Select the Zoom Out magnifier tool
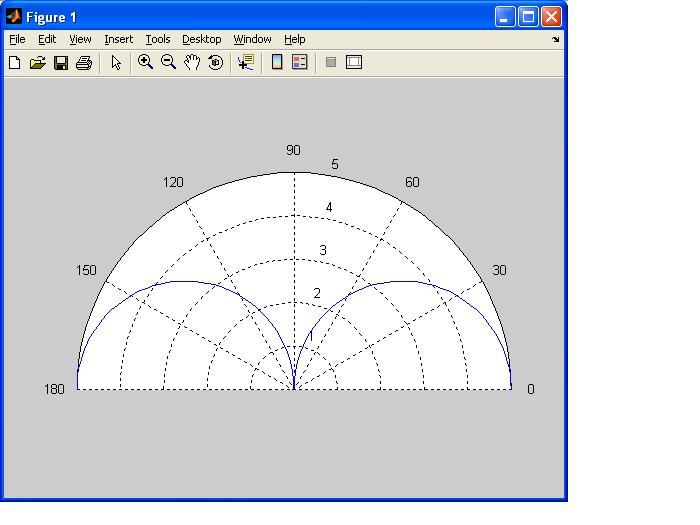 pos(168,62)
